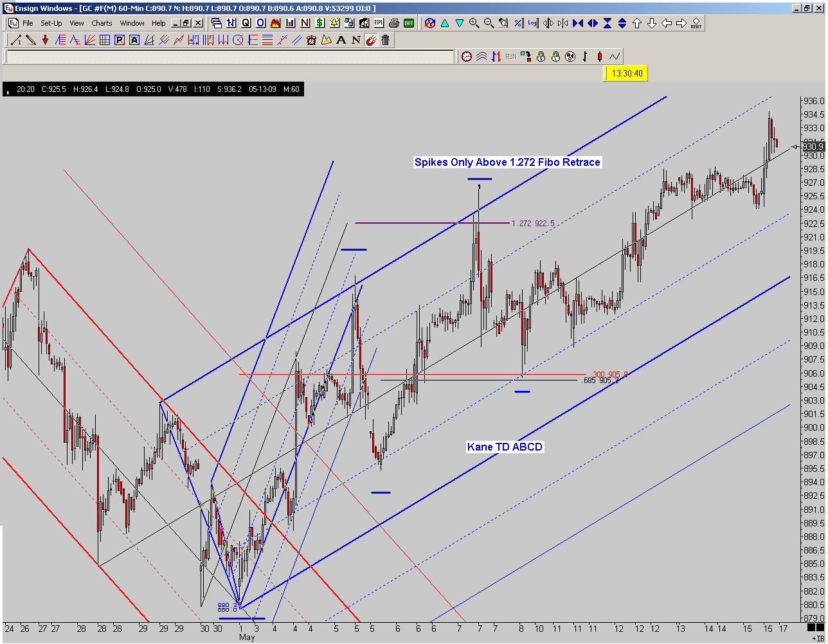Open the Help menu
828x644 pixels.
click(158, 23)
